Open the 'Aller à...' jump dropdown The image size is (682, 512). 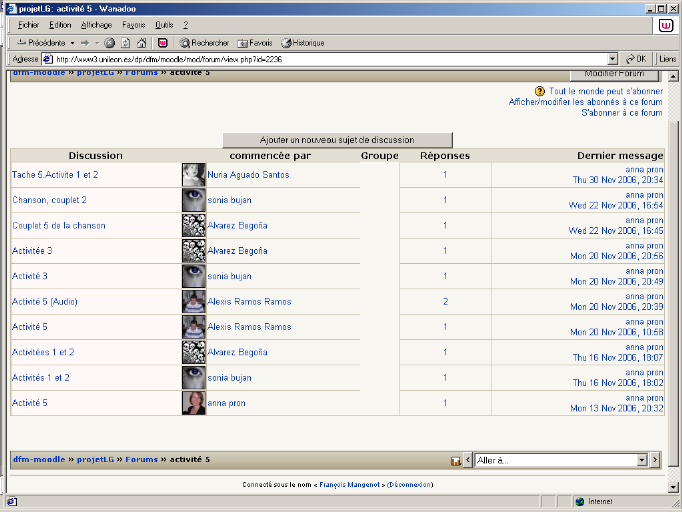coord(560,460)
